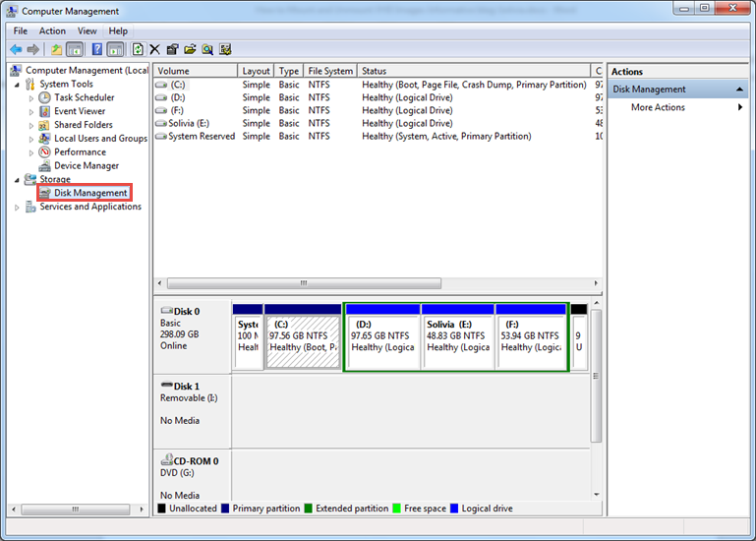Image resolution: width=756 pixels, height=541 pixels.
Task: Select the (D:) 97.65 GB partition block
Action: (x=382, y=336)
